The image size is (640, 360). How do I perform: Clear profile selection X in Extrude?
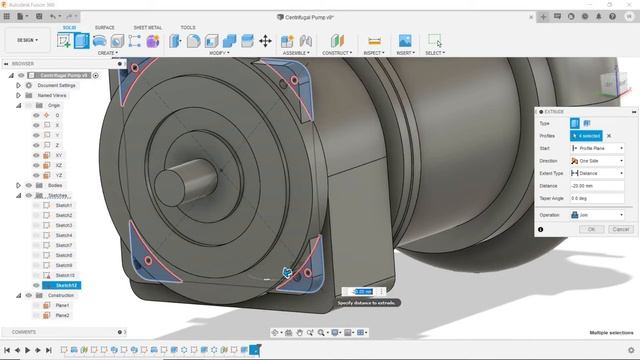[x=609, y=136]
